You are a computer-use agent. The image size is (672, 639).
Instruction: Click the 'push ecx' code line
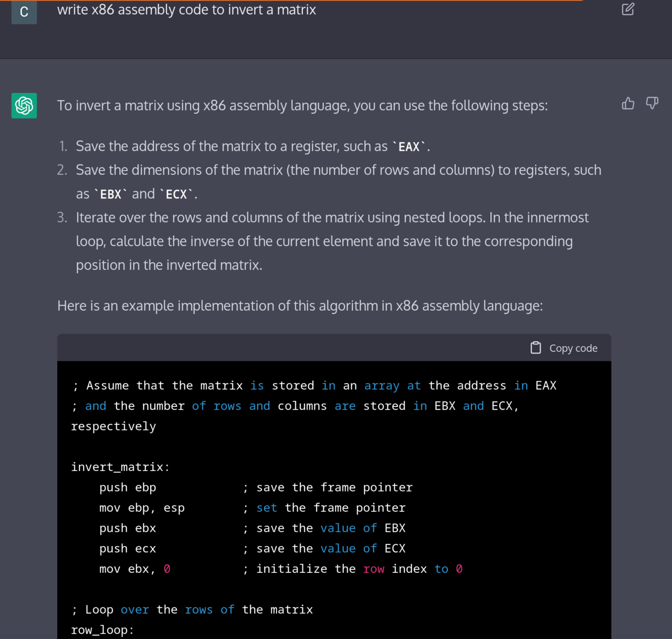[128, 549]
